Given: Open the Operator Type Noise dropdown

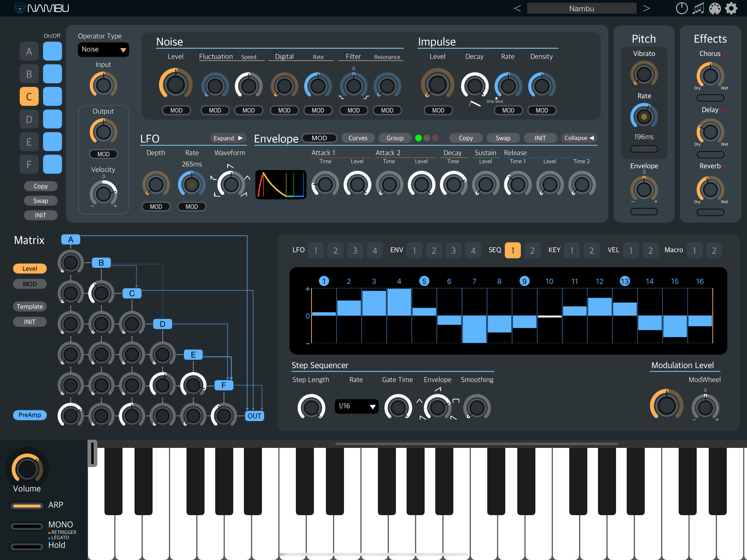Looking at the screenshot, I should point(103,50).
